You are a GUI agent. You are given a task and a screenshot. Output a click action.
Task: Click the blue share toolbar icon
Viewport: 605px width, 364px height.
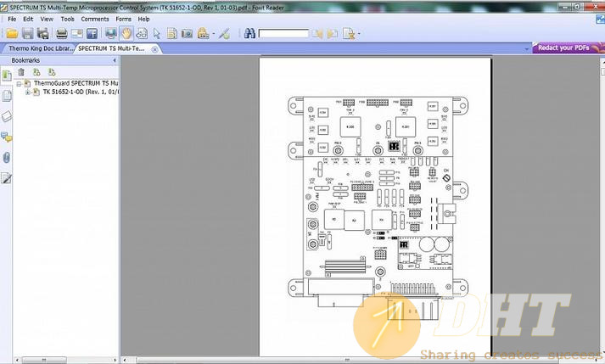[x=92, y=34]
